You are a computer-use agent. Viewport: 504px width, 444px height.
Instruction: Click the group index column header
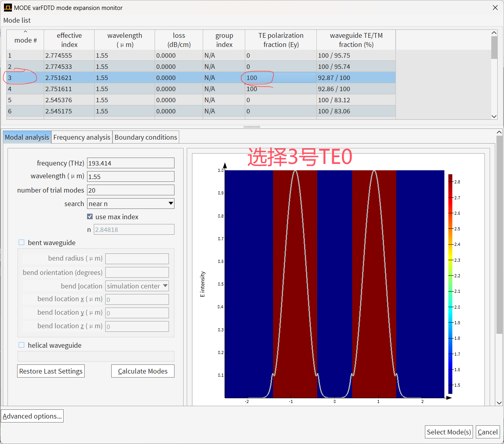(x=224, y=40)
